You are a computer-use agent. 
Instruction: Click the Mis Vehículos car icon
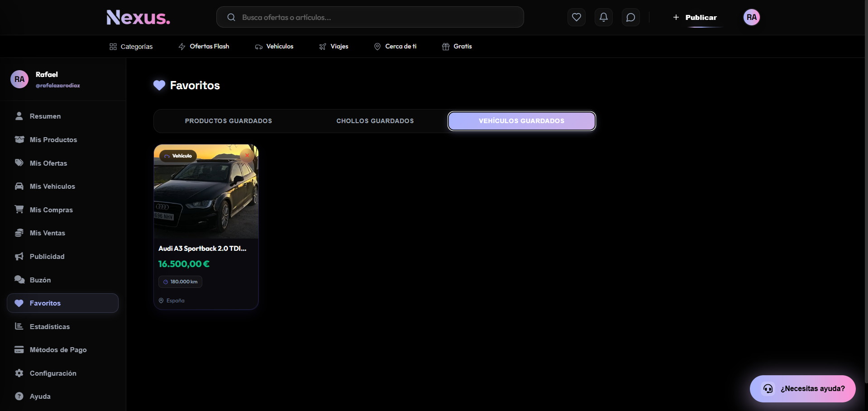point(19,186)
